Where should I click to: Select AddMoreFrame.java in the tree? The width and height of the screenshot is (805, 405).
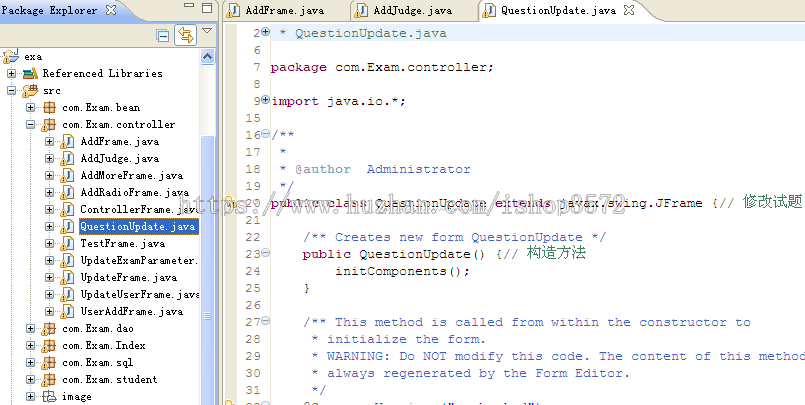[131, 175]
